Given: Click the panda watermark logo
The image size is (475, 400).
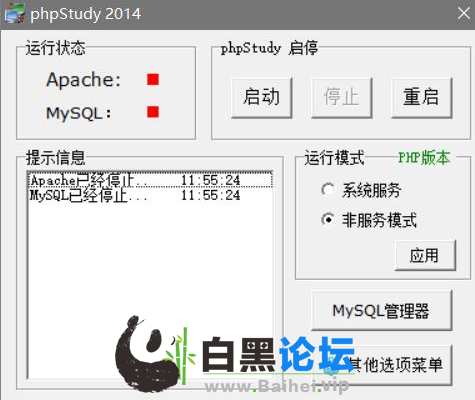Looking at the screenshot, I should [153, 353].
